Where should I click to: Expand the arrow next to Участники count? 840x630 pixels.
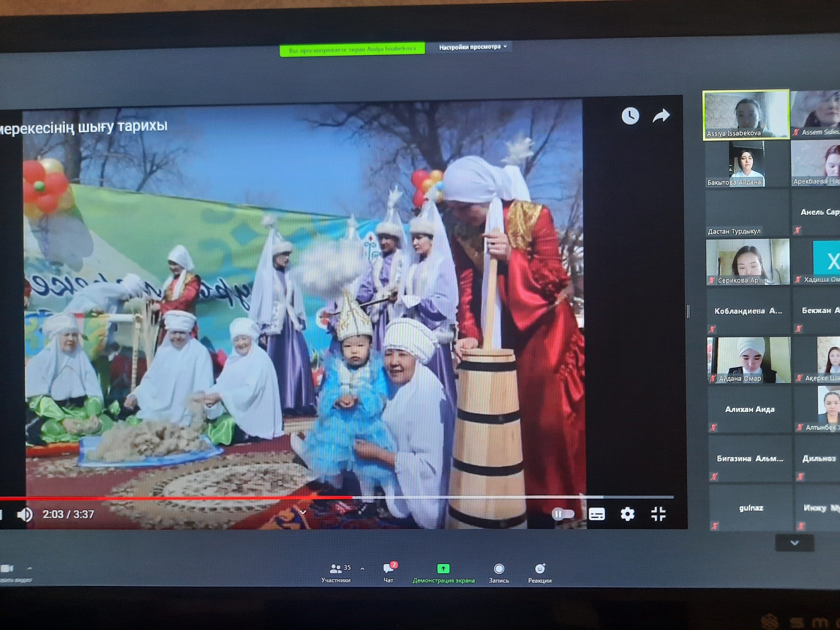click(x=362, y=569)
